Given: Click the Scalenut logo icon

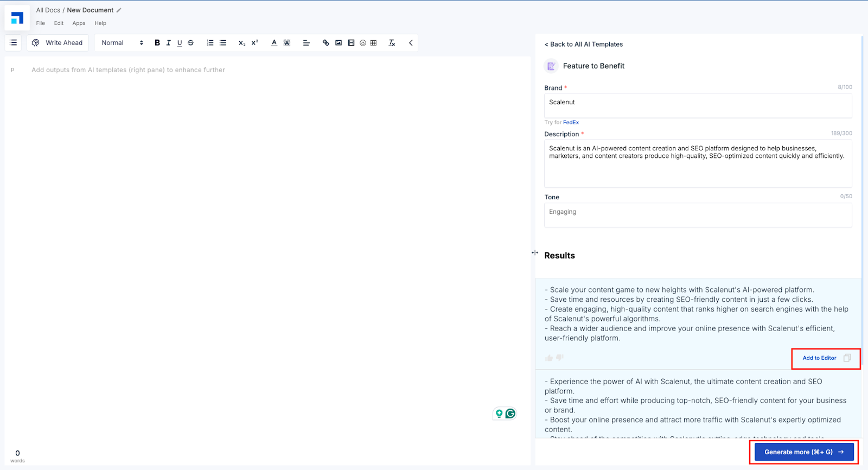Looking at the screenshot, I should [17, 17].
